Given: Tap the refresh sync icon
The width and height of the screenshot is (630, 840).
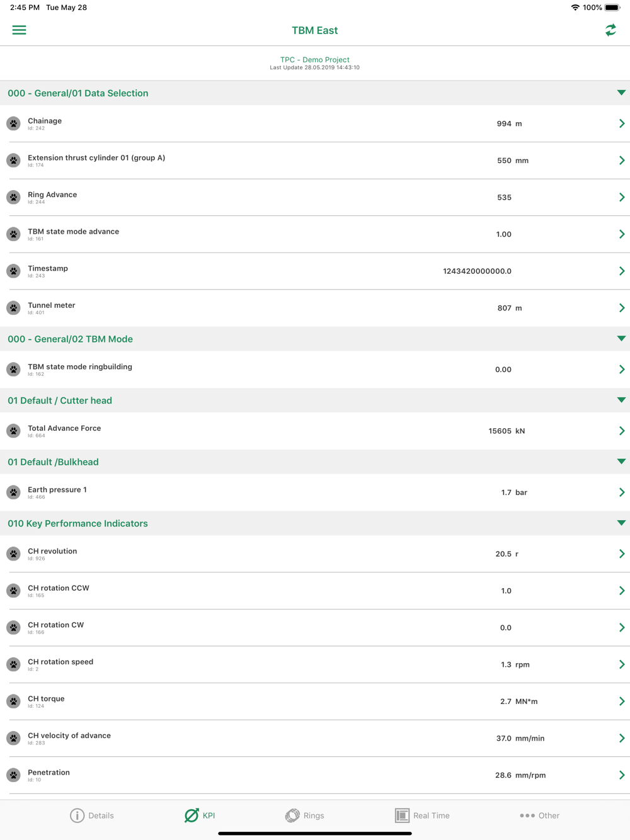Looking at the screenshot, I should (x=610, y=30).
